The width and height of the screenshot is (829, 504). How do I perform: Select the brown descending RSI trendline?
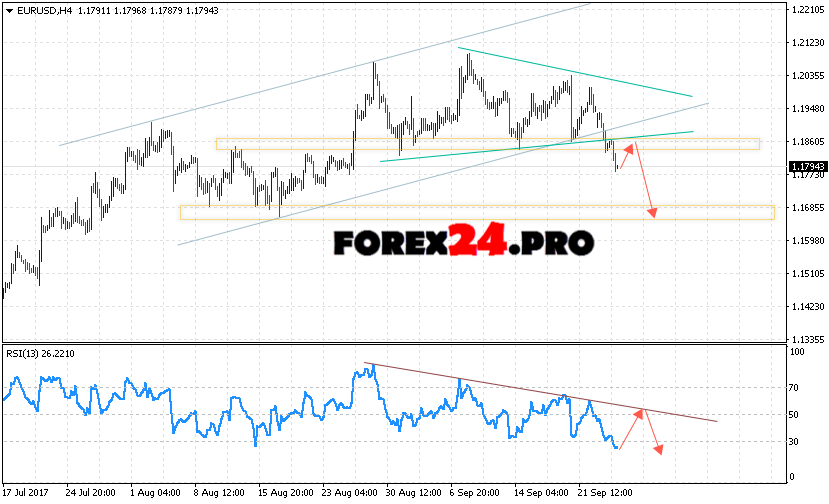point(540,392)
